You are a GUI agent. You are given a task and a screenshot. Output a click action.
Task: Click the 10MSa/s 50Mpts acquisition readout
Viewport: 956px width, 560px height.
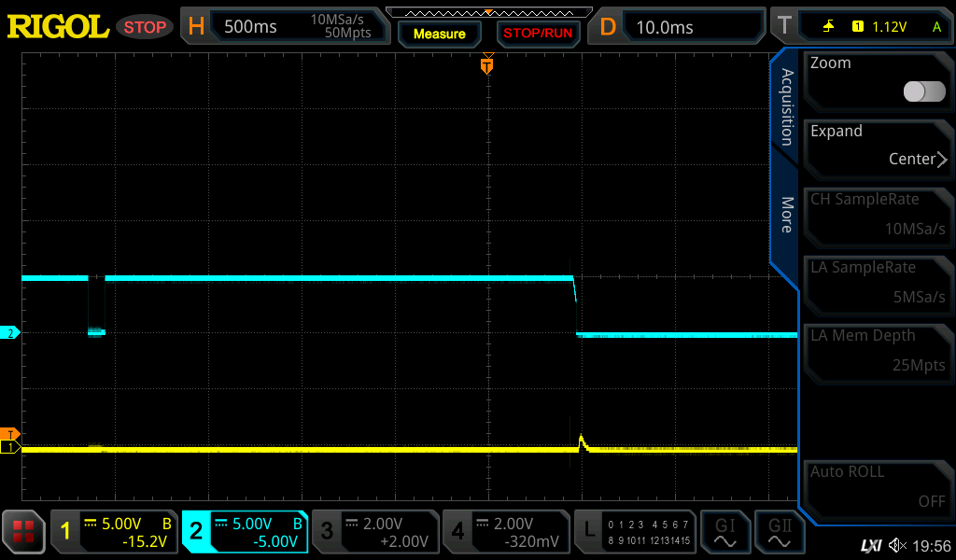point(340,26)
